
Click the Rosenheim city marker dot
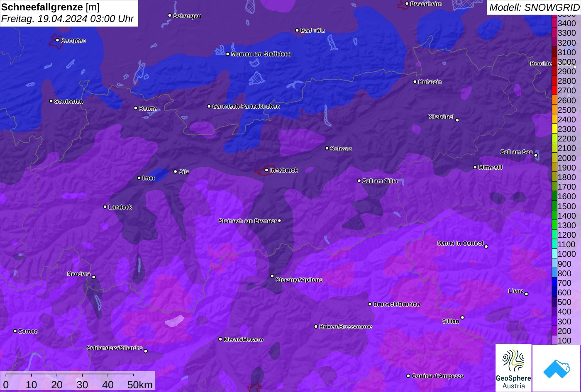407,4
